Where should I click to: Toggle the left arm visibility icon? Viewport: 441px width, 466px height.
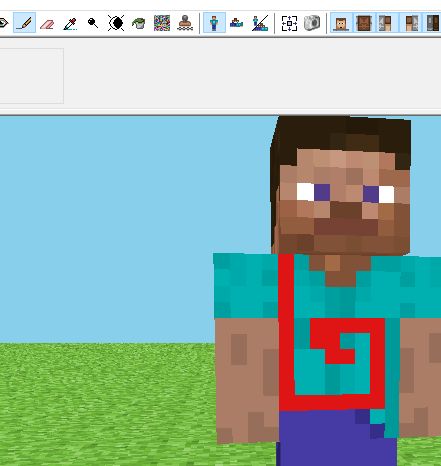click(386, 23)
